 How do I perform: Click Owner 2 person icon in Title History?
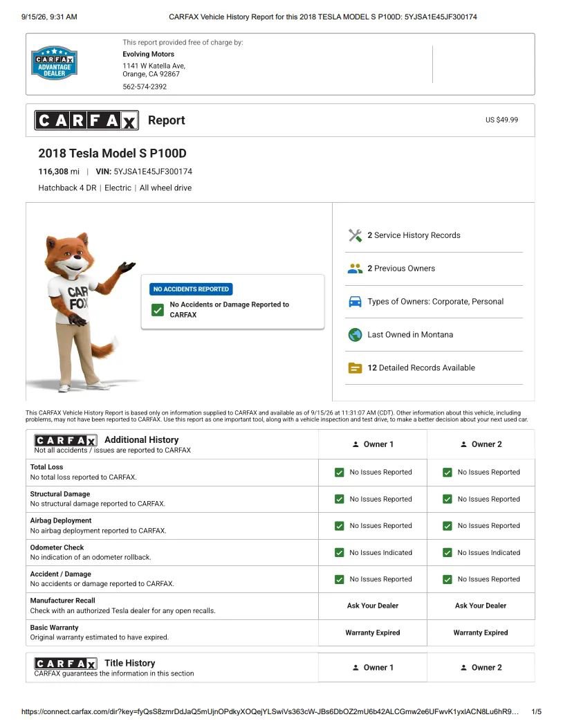tap(463, 668)
